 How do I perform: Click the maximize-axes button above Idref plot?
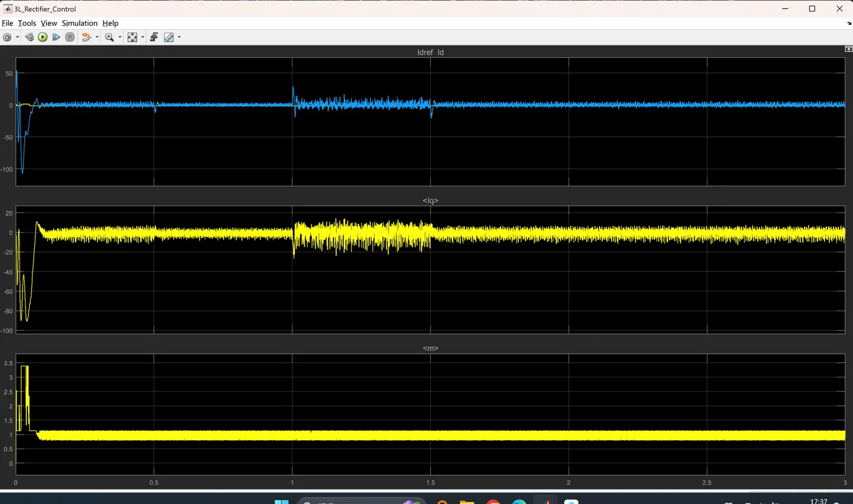click(849, 49)
